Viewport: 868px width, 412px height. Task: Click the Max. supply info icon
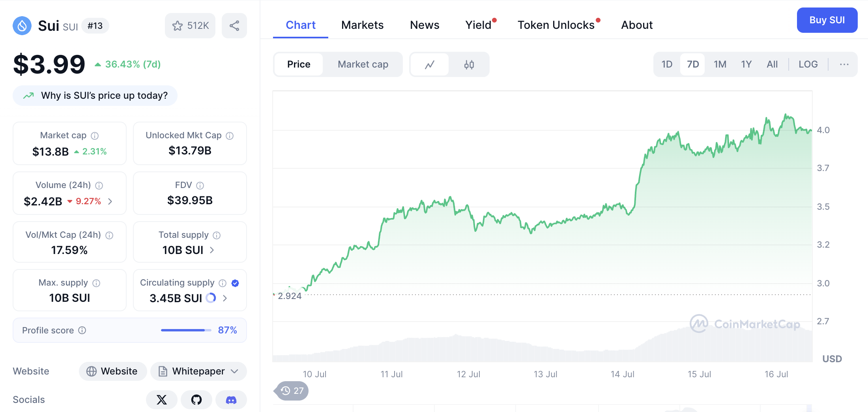pyautogui.click(x=96, y=283)
